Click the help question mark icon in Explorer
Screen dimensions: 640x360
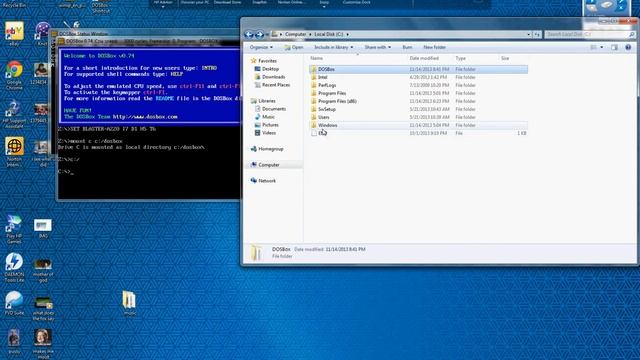(628, 47)
